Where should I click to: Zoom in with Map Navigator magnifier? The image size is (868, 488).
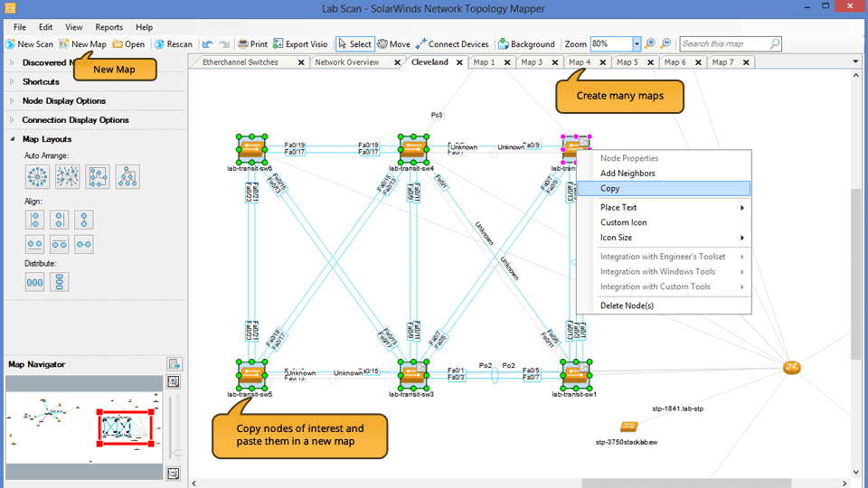pyautogui.click(x=174, y=381)
